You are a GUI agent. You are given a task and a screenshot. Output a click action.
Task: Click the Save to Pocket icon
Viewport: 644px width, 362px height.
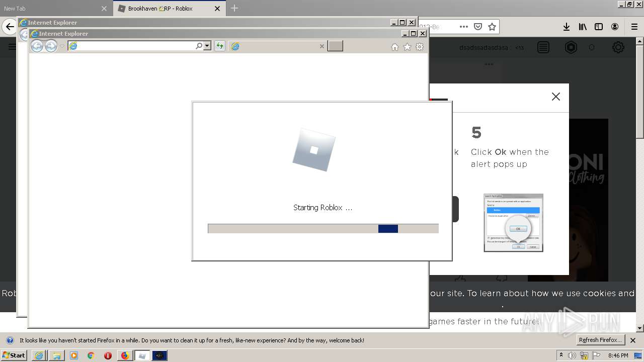pyautogui.click(x=478, y=27)
